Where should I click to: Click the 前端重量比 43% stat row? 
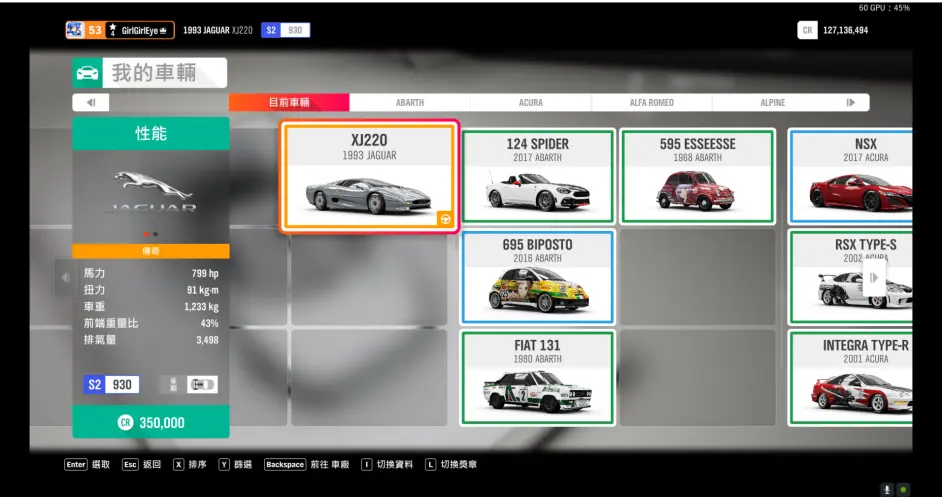pos(151,323)
